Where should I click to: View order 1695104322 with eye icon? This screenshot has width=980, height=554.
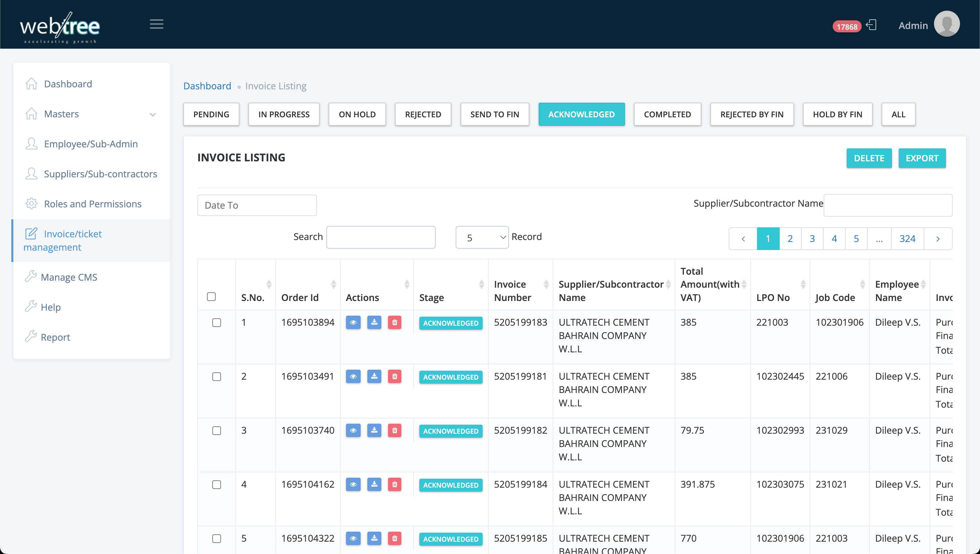353,539
